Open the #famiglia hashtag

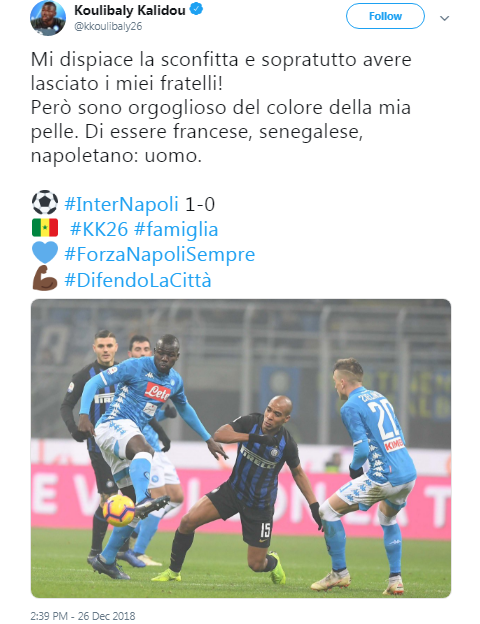176,230
